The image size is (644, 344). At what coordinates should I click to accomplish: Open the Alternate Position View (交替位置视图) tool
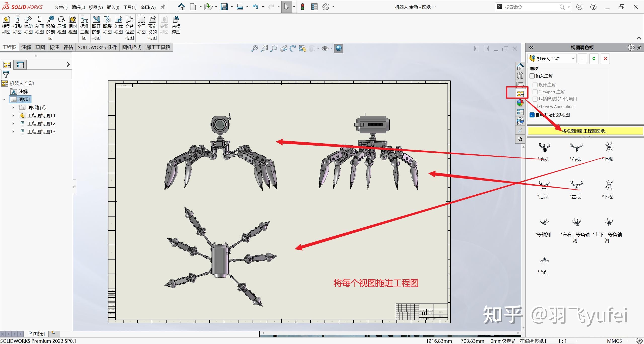(130, 28)
